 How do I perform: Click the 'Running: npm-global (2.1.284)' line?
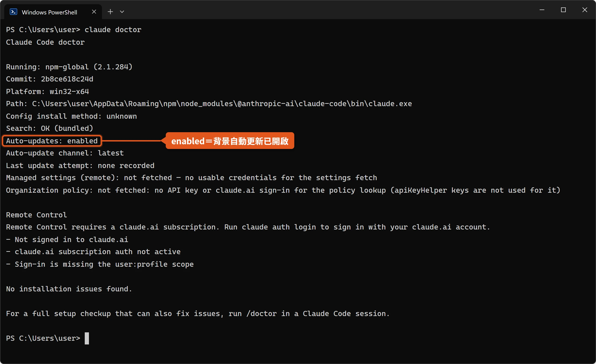69,67
